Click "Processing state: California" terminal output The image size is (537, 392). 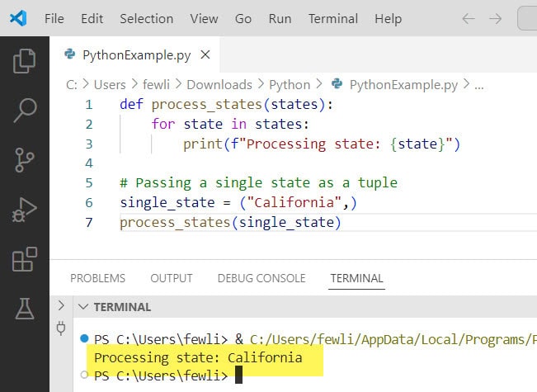pos(198,357)
